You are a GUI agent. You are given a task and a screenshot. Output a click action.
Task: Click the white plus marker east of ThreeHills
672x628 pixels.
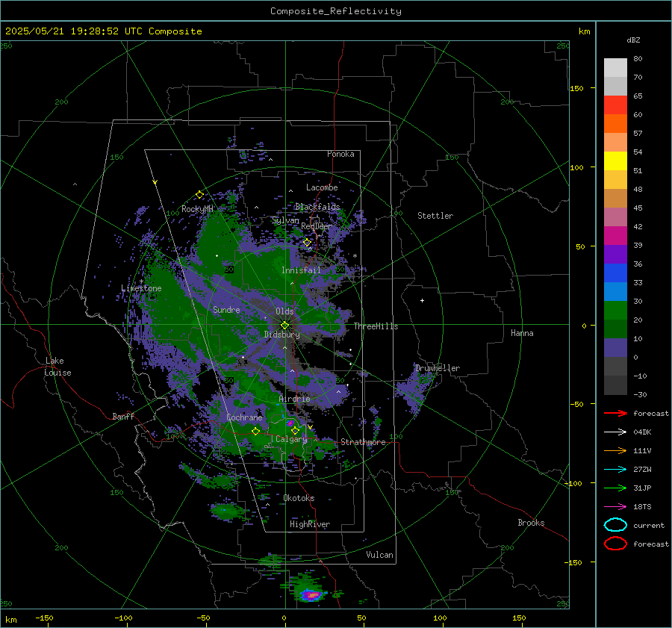tap(422, 300)
